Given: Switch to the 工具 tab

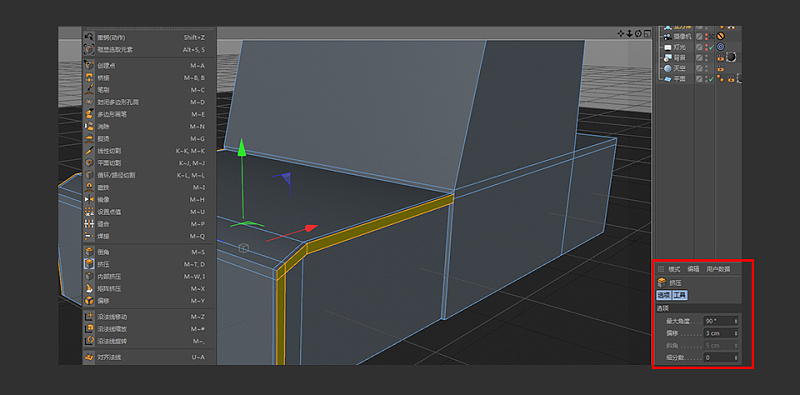Looking at the screenshot, I should (x=680, y=295).
